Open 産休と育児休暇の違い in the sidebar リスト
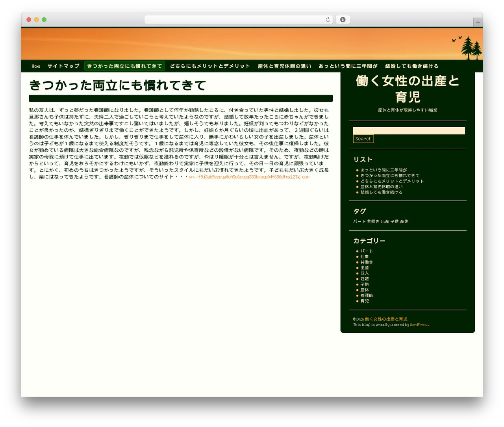504x427 pixels. click(382, 187)
